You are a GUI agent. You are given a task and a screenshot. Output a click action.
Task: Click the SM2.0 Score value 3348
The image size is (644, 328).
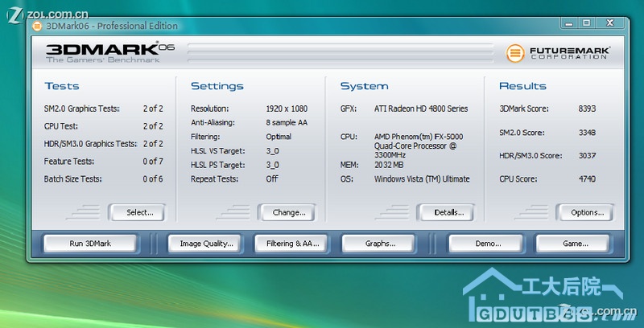coord(587,133)
